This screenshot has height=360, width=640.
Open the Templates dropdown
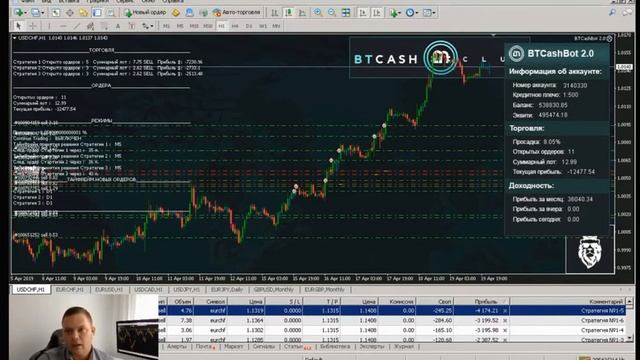tap(429, 13)
